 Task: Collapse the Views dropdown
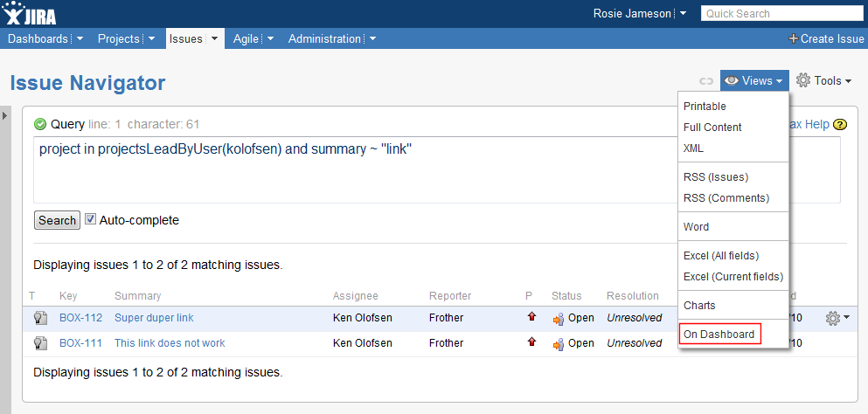coord(754,81)
